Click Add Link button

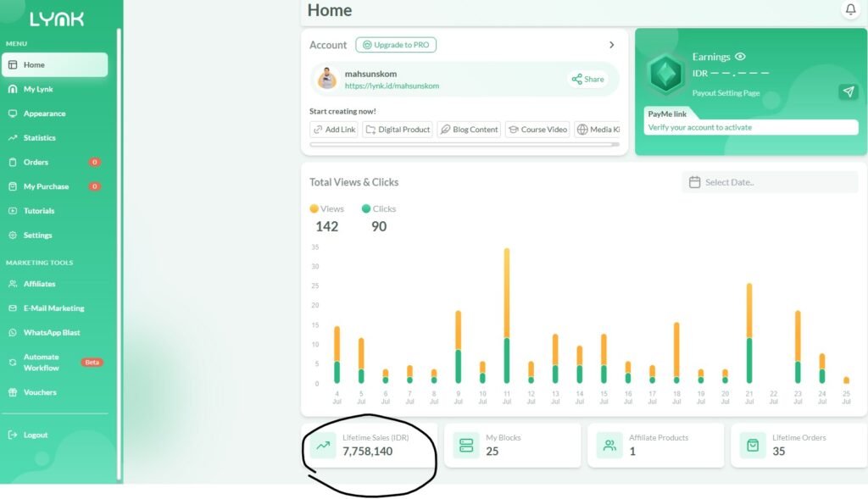[x=334, y=130]
